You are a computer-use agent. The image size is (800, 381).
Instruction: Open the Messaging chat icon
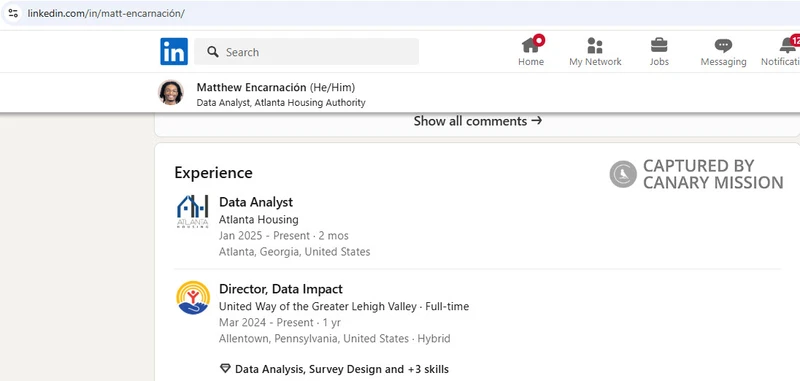pos(723,46)
